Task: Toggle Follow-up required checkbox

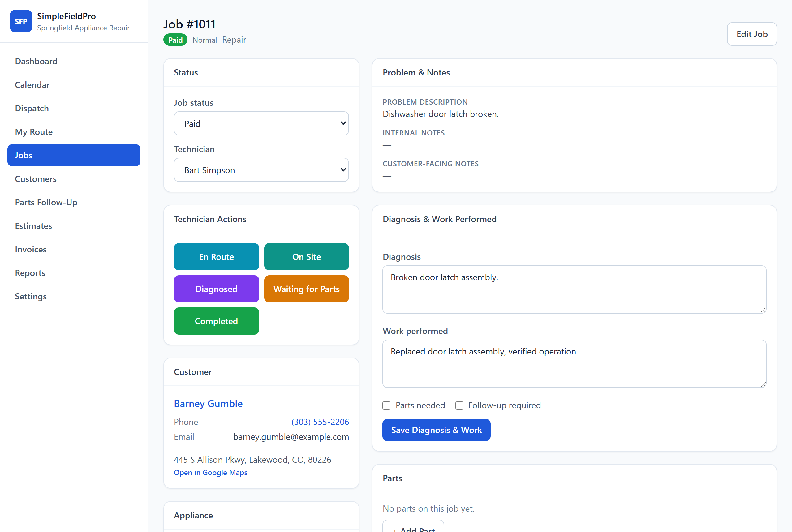Action: pyautogui.click(x=459, y=405)
